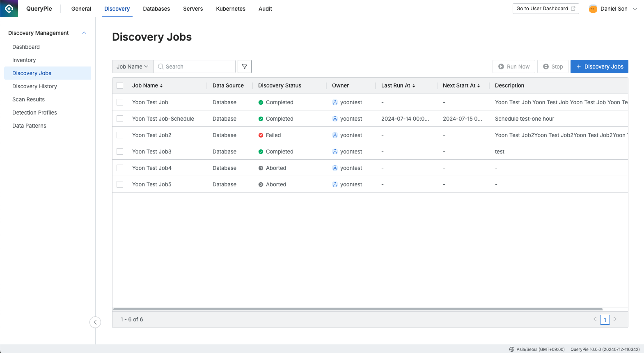Switch to the Databases tab

coord(156,9)
